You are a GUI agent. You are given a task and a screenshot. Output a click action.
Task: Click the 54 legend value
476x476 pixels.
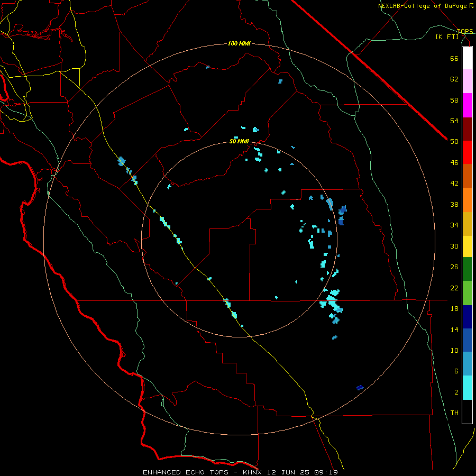[454, 121]
